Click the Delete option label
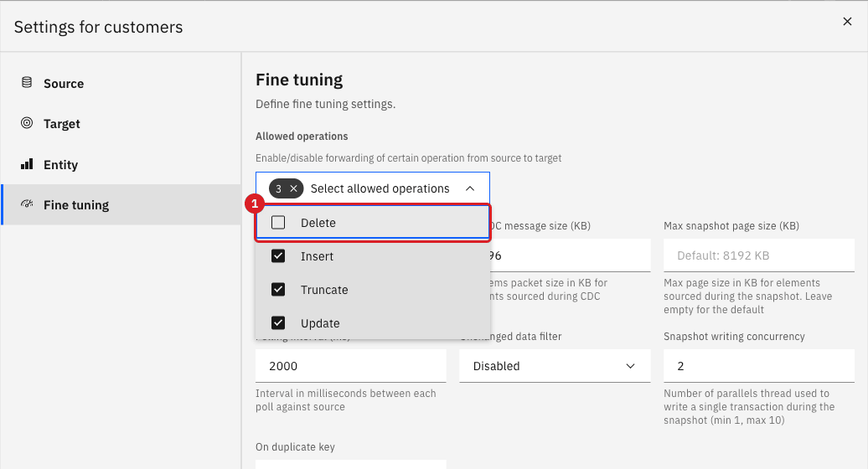The image size is (868, 469). 318,223
